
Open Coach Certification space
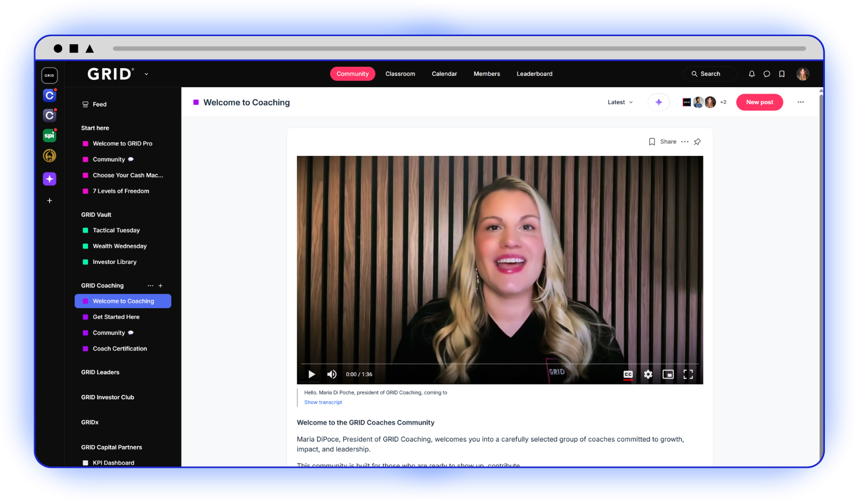[123, 349]
